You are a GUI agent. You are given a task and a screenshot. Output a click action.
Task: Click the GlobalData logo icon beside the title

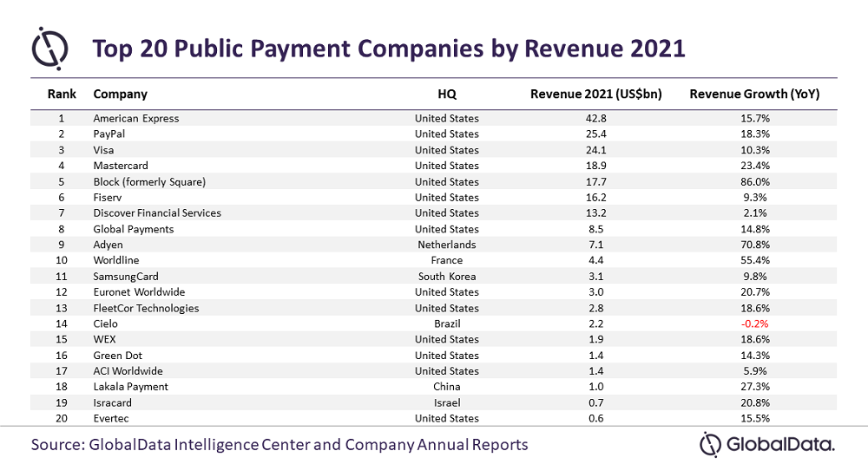point(49,48)
